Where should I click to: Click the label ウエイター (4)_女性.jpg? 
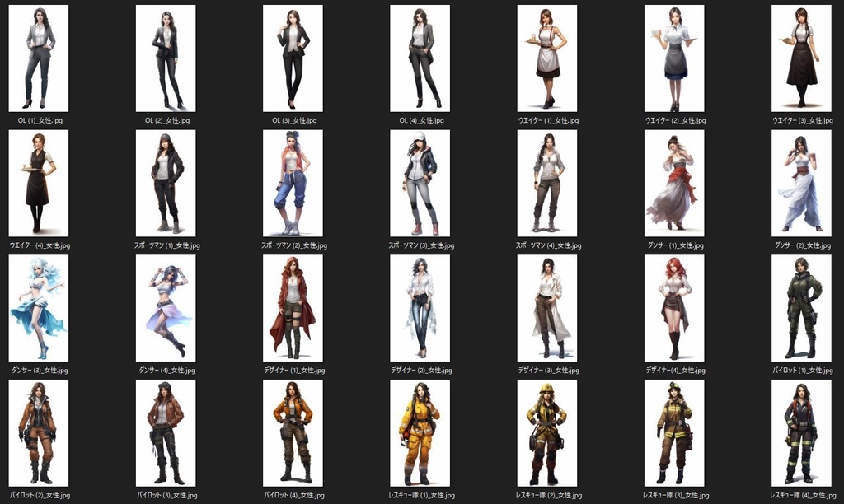tap(40, 245)
